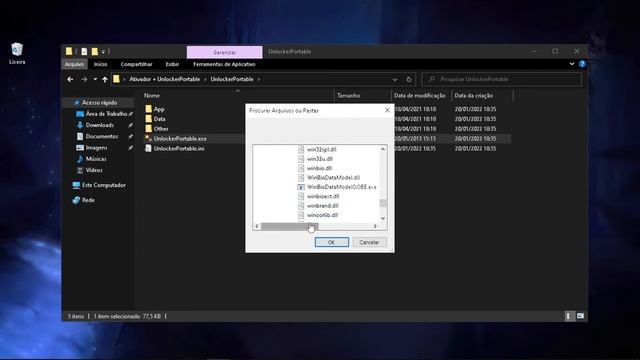Open Documentos in sidebar
Screen dimensions: 640x360
coord(102,136)
